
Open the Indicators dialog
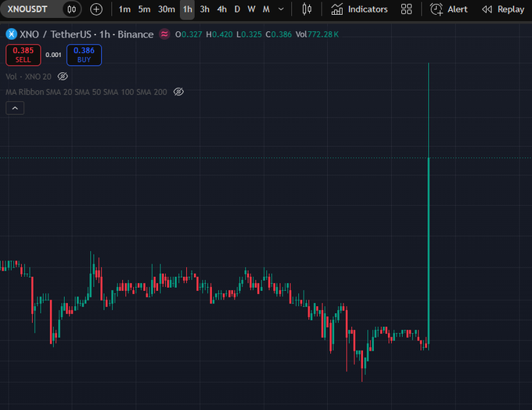[x=359, y=9]
